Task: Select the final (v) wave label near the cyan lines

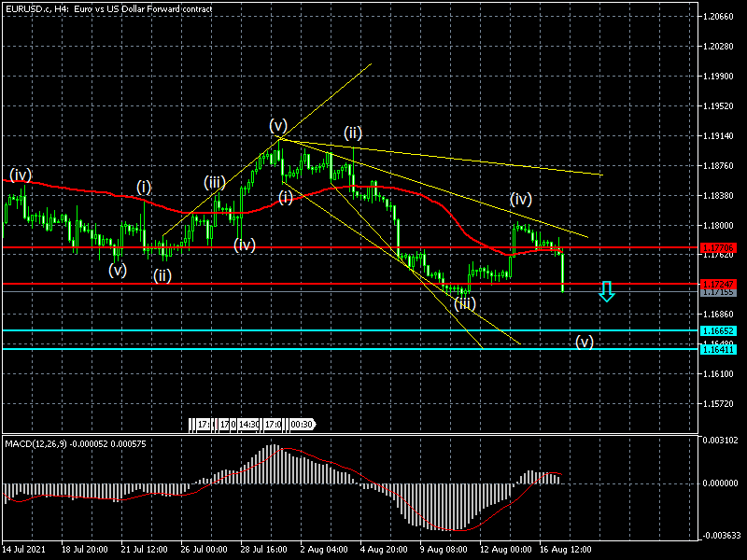Action: (x=584, y=341)
